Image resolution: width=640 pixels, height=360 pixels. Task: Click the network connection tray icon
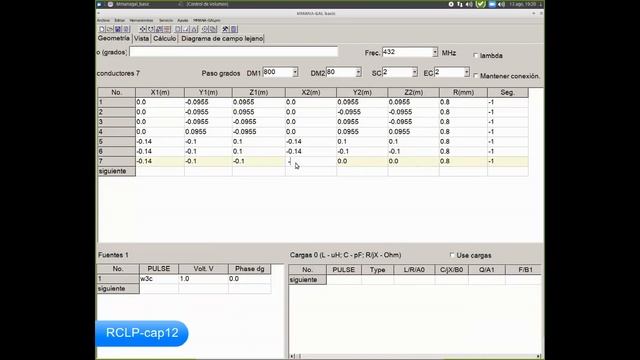[460, 4]
